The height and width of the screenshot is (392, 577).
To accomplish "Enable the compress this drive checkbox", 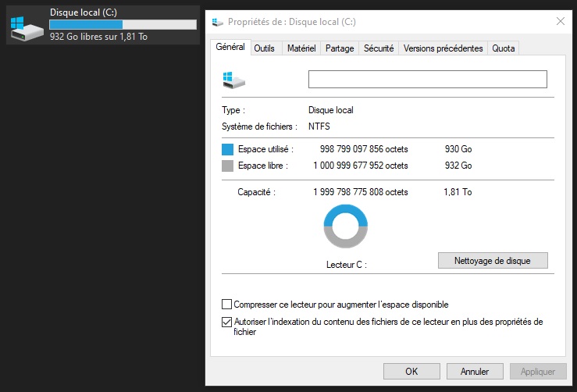I will pyautogui.click(x=227, y=305).
